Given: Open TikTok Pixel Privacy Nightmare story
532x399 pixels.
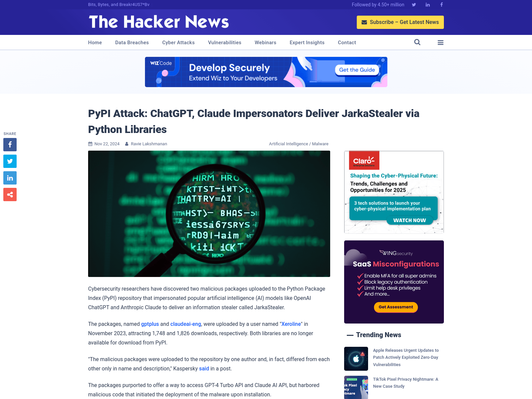Looking at the screenshot, I should (x=406, y=383).
